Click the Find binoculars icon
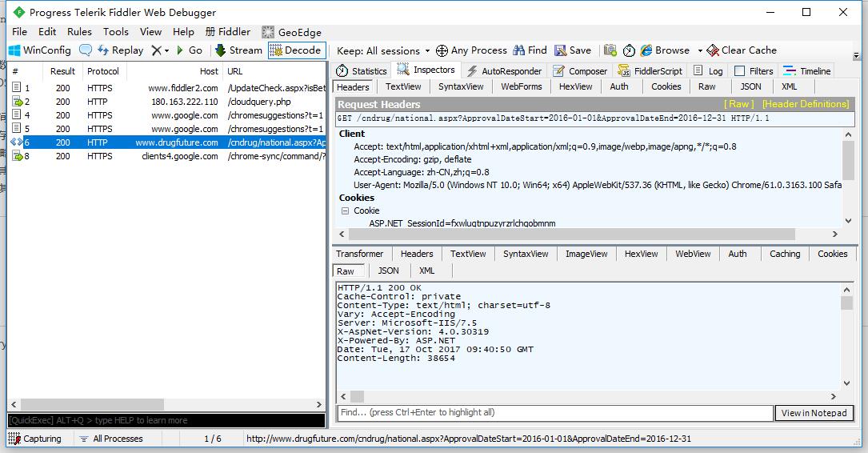The width and height of the screenshot is (868, 453). (519, 50)
